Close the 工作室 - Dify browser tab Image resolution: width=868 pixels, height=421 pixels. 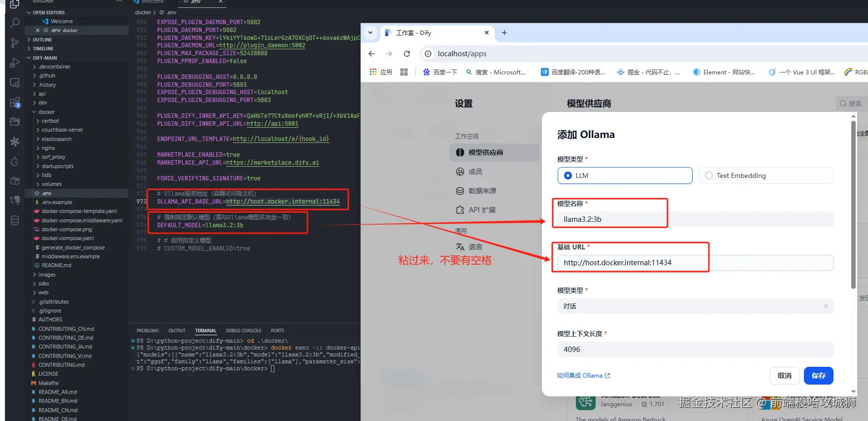(x=487, y=33)
